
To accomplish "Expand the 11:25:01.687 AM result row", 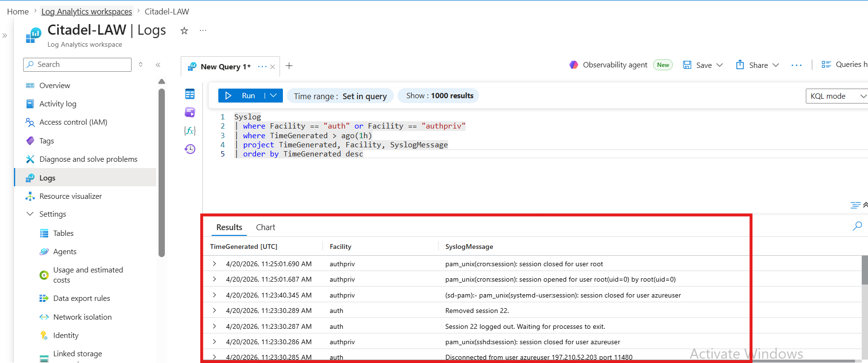I will (214, 279).
